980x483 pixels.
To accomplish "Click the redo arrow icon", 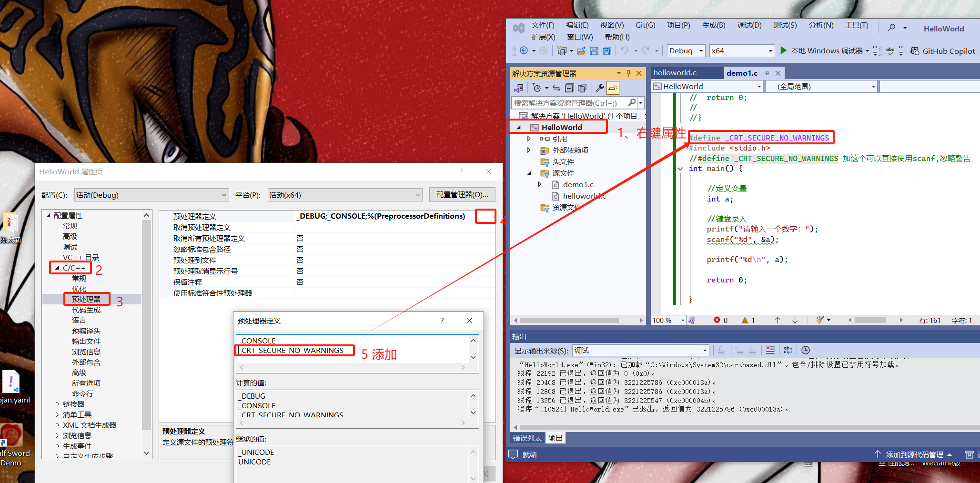I will [x=646, y=50].
